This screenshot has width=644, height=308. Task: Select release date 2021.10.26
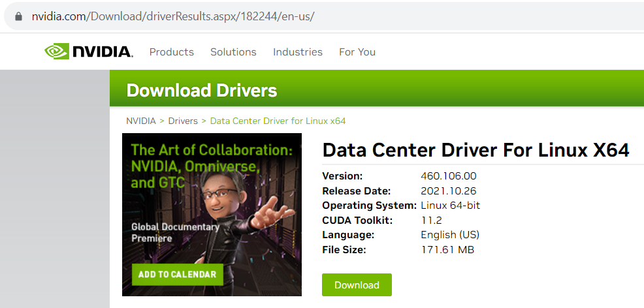click(x=449, y=191)
